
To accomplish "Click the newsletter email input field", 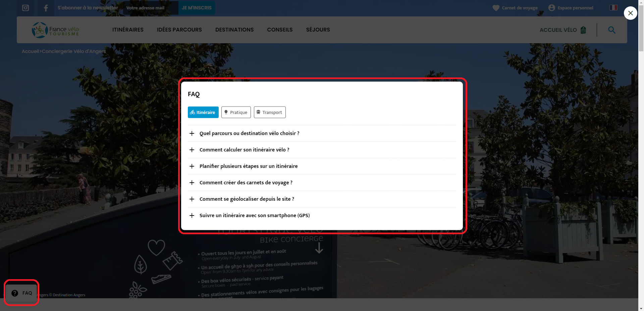I will (150, 8).
